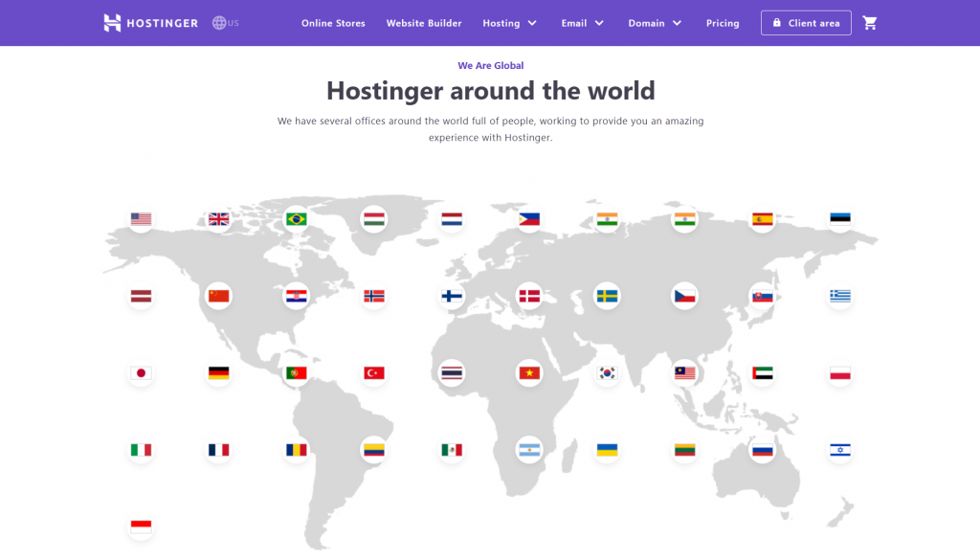Select the Netherlands flag
Viewport: 980px width, 559px height.
(x=452, y=219)
